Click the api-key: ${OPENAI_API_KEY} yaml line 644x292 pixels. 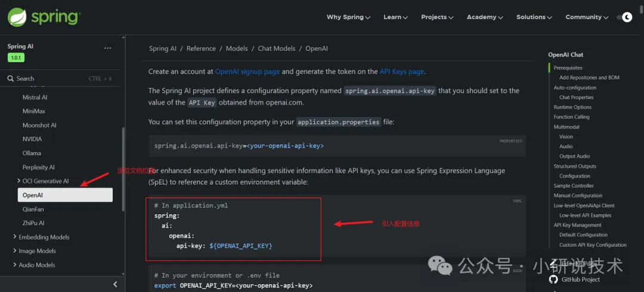[x=224, y=246]
